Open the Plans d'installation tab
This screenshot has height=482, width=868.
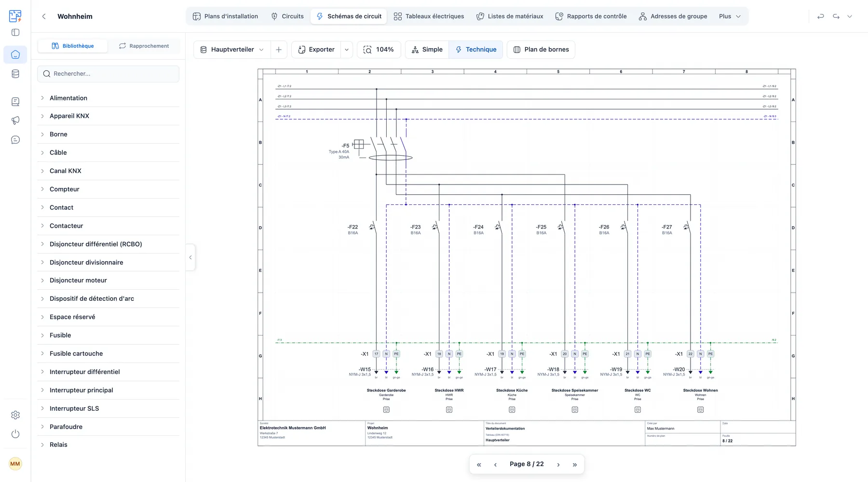point(225,16)
